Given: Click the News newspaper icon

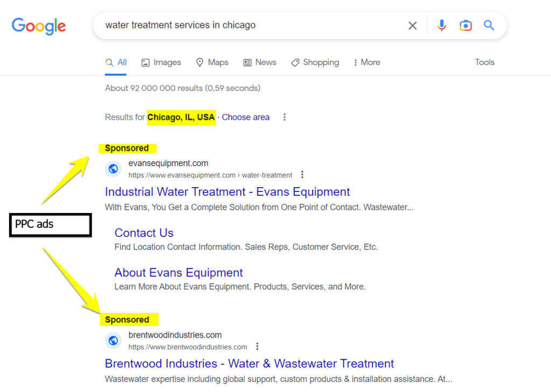Looking at the screenshot, I should [x=247, y=62].
